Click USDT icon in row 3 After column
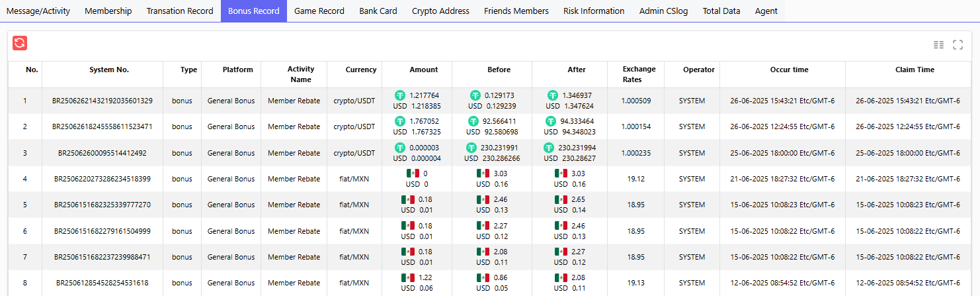Image resolution: width=980 pixels, height=296 pixels. click(549, 148)
